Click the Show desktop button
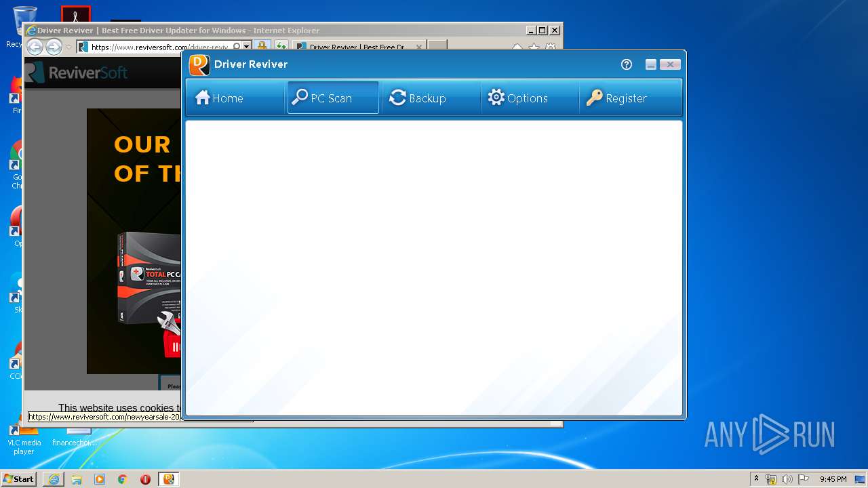 (x=860, y=479)
